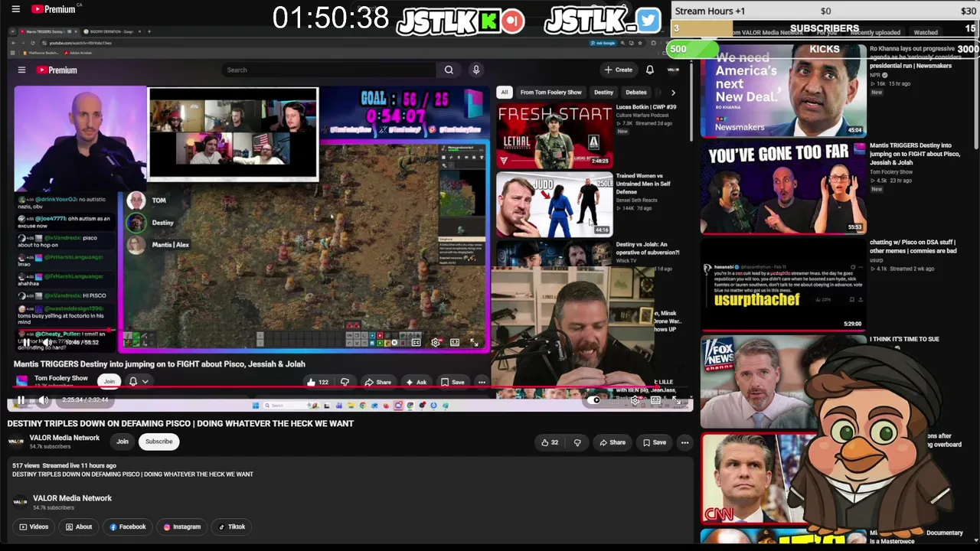The width and height of the screenshot is (980, 551).
Task: Expand notification options chevron beside the bell
Action: pyautogui.click(x=145, y=381)
